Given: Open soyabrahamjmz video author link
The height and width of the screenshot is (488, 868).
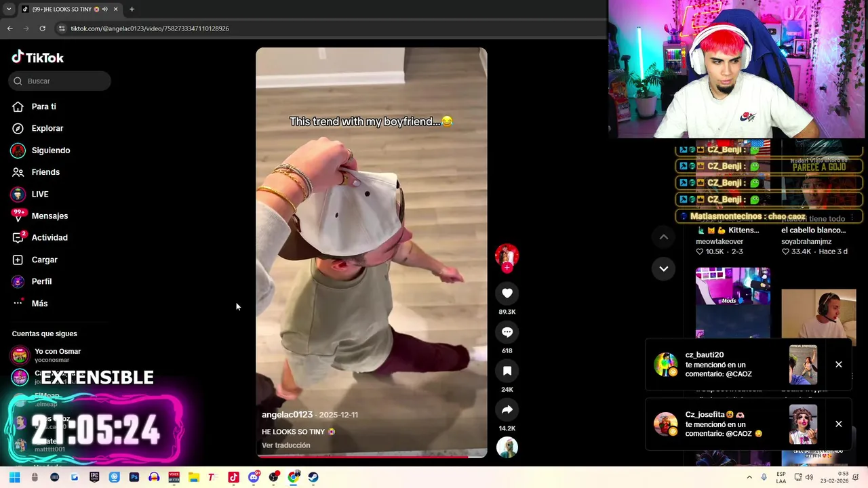Looking at the screenshot, I should (806, 241).
